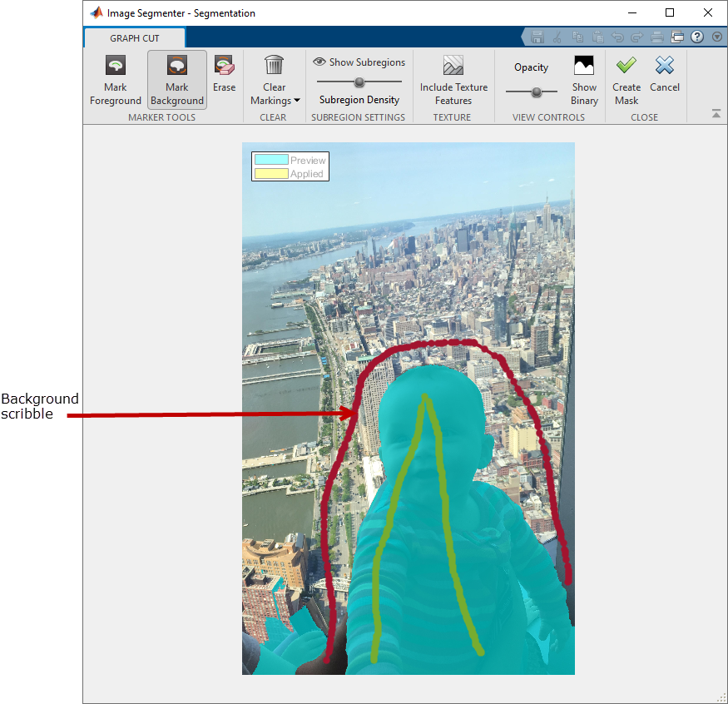Click the Redo arrow icon

click(637, 37)
